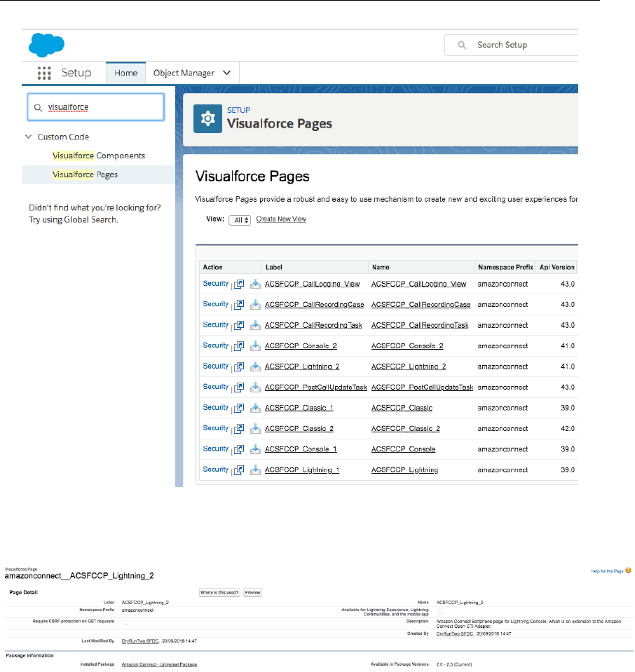The width and height of the screenshot is (635, 672).
Task: Open the ACSFCCP_Lightning_2 label link
Action: click(302, 366)
